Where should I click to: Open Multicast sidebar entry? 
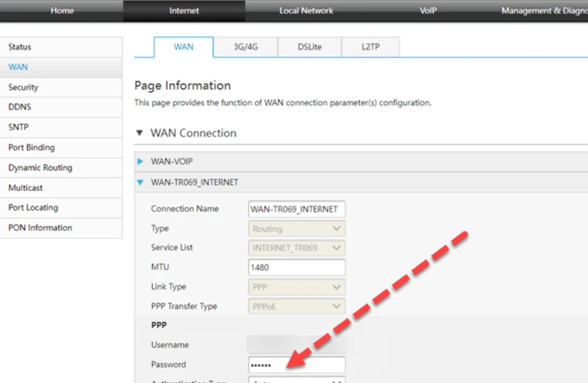click(x=61, y=188)
